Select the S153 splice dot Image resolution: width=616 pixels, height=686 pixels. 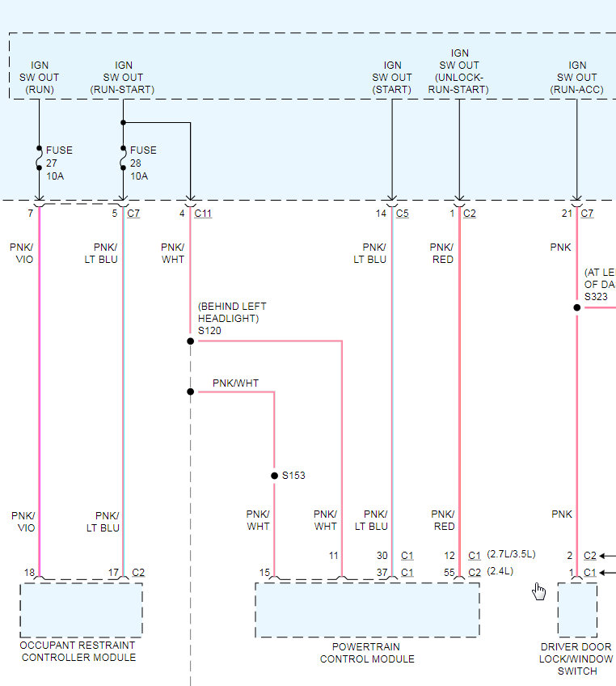tap(275, 476)
